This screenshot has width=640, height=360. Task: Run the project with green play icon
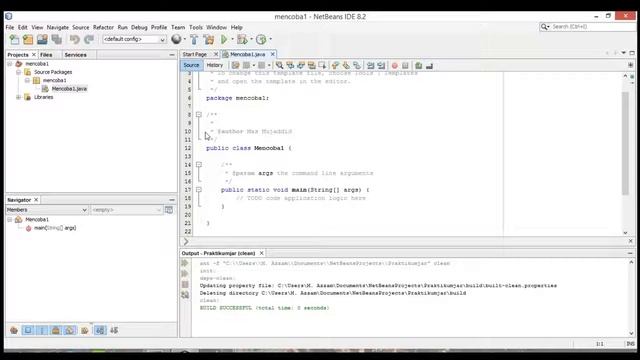coord(224,39)
